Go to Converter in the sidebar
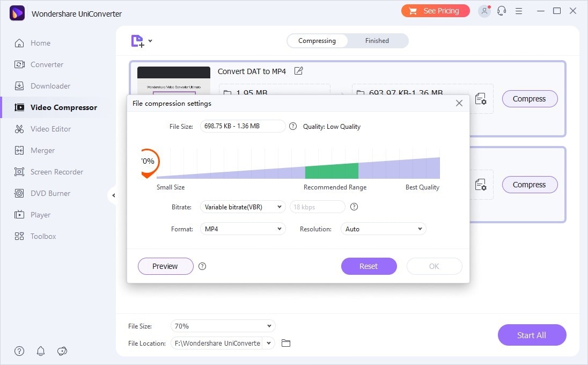 pos(39,64)
